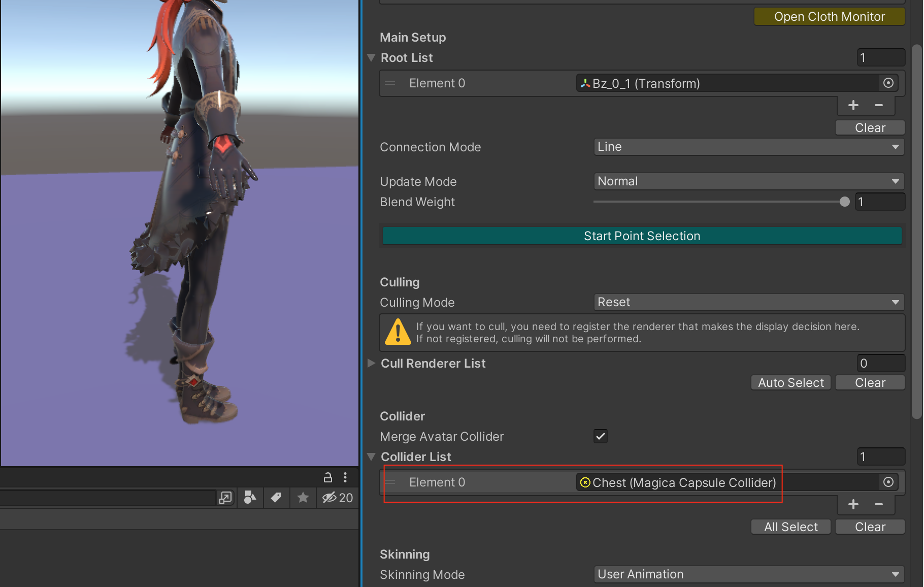Click the Search by Label tag icon
Image resolution: width=924 pixels, height=587 pixels.
click(276, 498)
